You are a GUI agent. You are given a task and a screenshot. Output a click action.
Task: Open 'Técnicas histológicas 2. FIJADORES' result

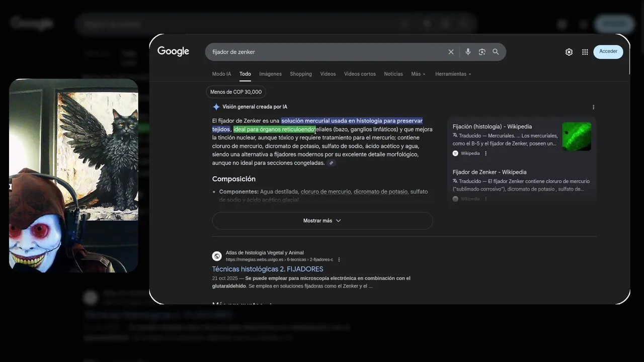268,269
